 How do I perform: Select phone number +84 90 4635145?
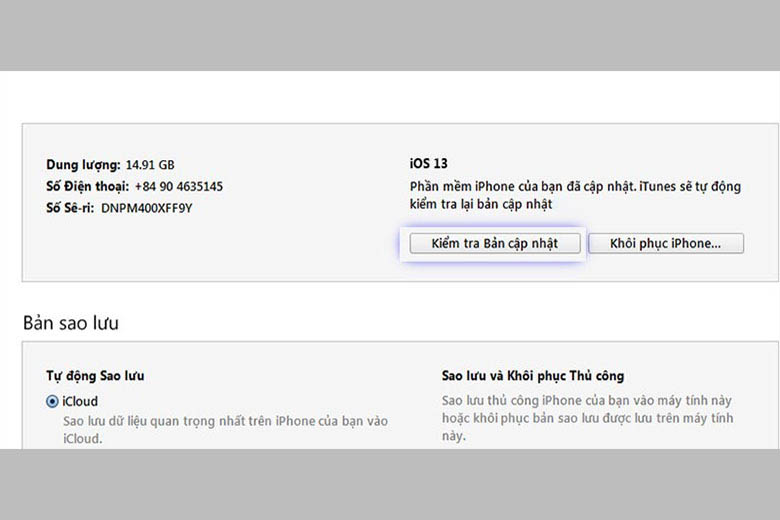[179, 187]
